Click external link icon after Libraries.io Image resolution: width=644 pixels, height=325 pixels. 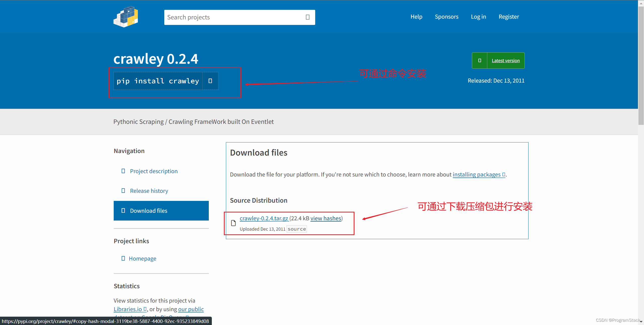[x=145, y=309]
